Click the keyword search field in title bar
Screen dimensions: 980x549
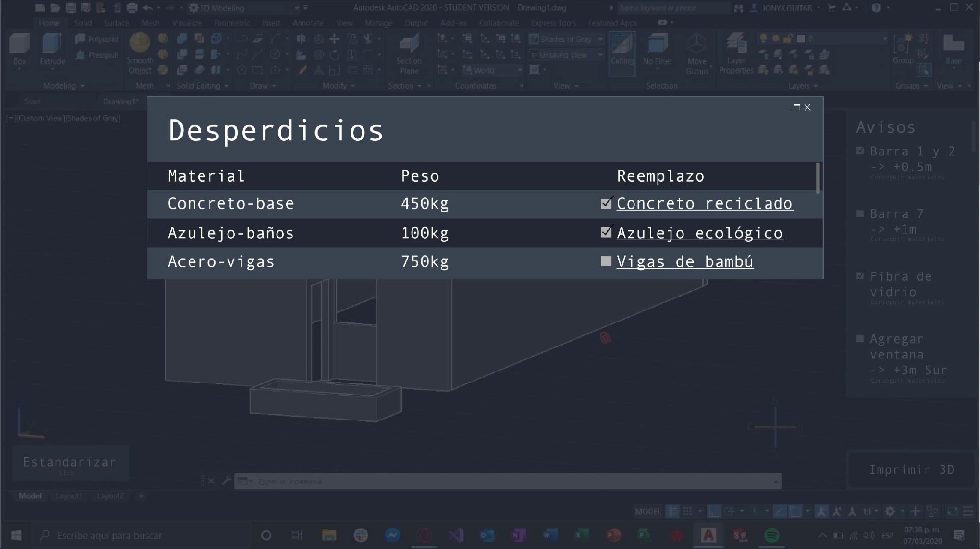point(673,8)
